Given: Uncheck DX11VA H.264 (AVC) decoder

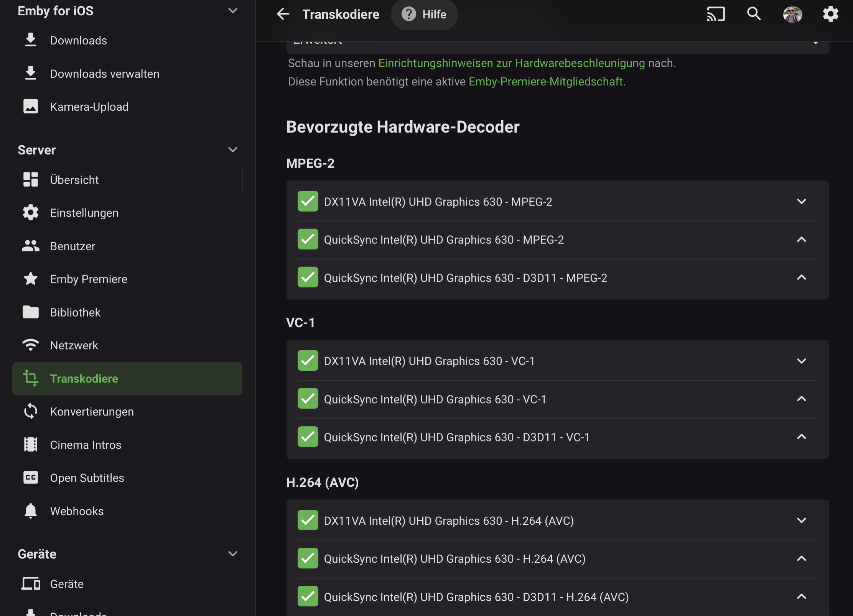Looking at the screenshot, I should tap(308, 520).
